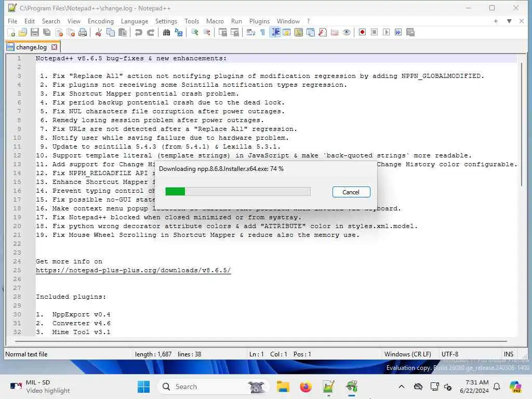Toggle Word Wrap toolbar icon
The image size is (532, 399).
[251, 33]
